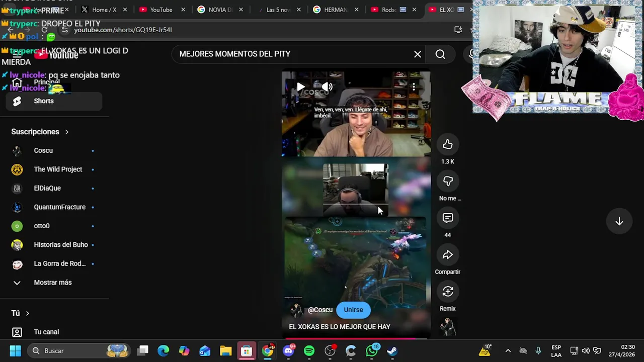This screenshot has height=362, width=644.
Task: Open Microsoft Store from taskbar
Action: coord(246,351)
